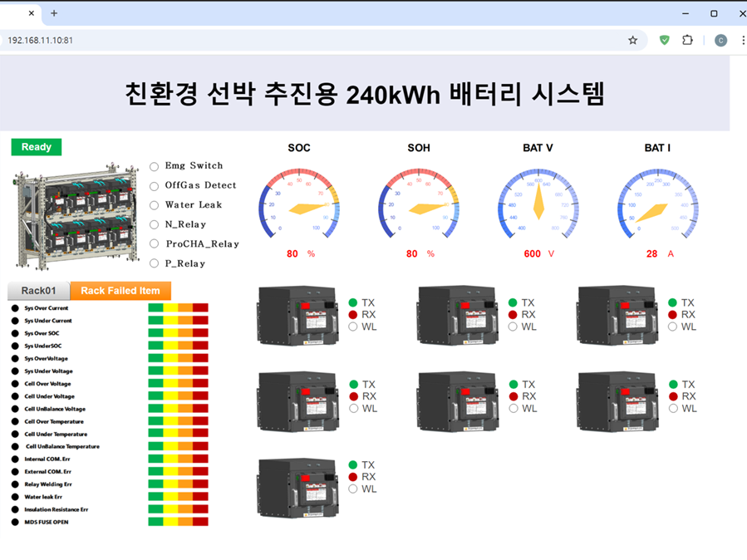Screen dimensions: 747x560
Task: Switch to the Rack01 tab
Action: [38, 291]
